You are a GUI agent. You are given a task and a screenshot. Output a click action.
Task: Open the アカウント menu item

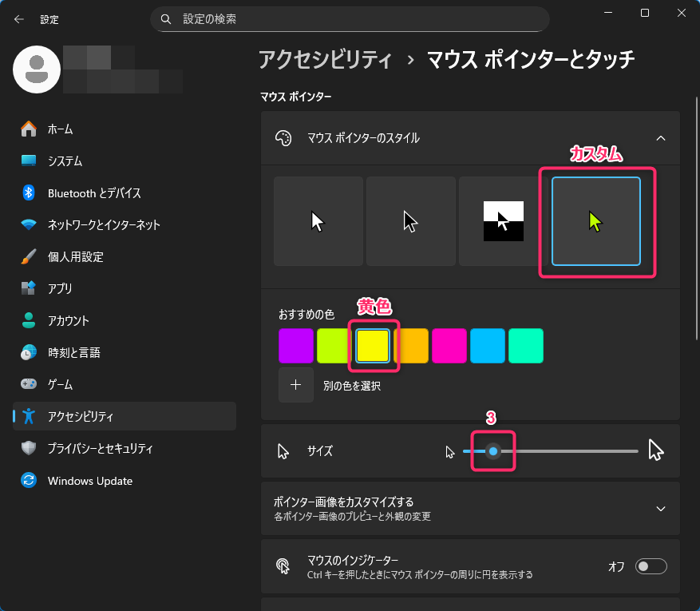tap(68, 321)
